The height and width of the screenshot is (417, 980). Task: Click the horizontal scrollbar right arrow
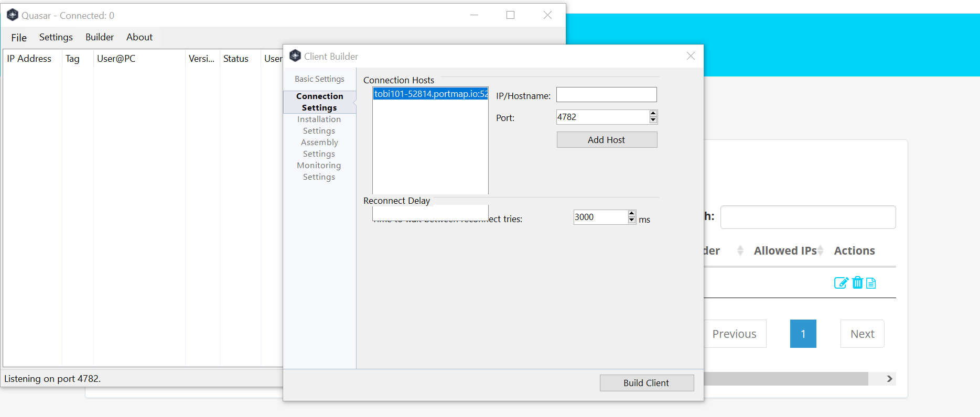pyautogui.click(x=889, y=379)
